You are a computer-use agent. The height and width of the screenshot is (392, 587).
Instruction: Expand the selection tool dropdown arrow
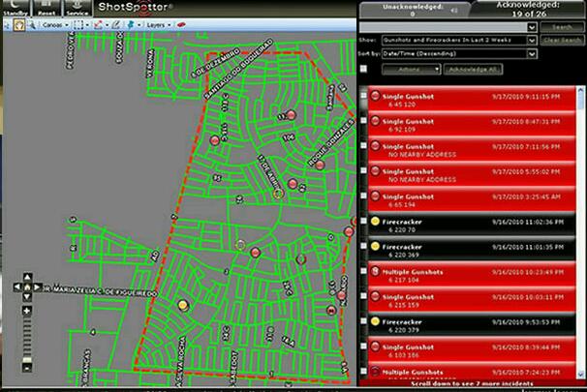click(87, 25)
